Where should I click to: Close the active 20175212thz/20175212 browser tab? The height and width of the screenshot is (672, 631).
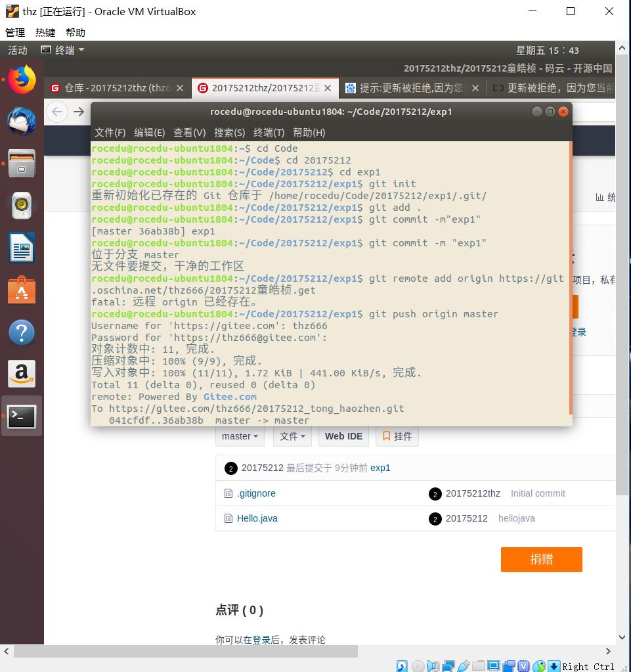pos(328,88)
